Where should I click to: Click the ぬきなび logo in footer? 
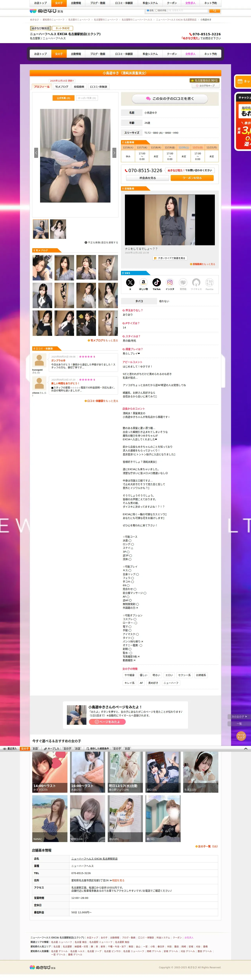click(x=43, y=967)
